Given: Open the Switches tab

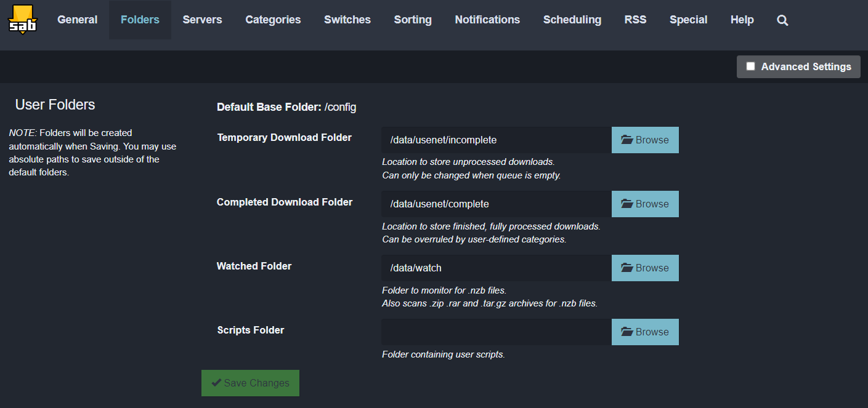Looking at the screenshot, I should (x=347, y=20).
